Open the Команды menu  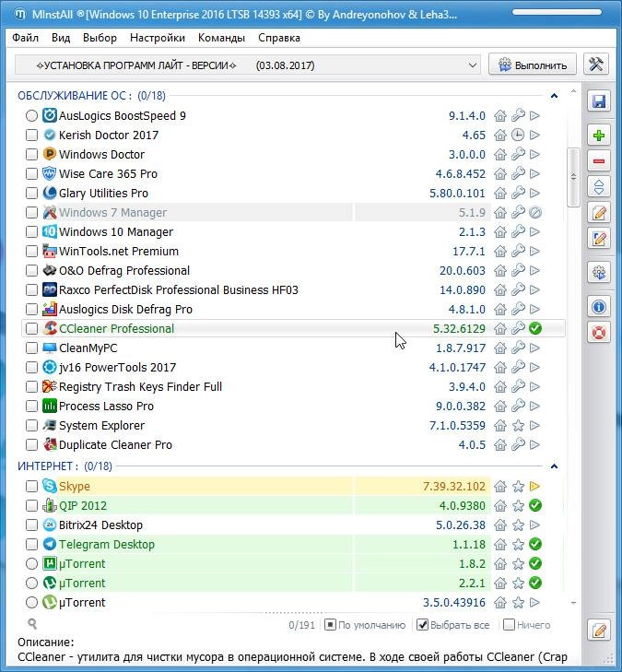[221, 38]
